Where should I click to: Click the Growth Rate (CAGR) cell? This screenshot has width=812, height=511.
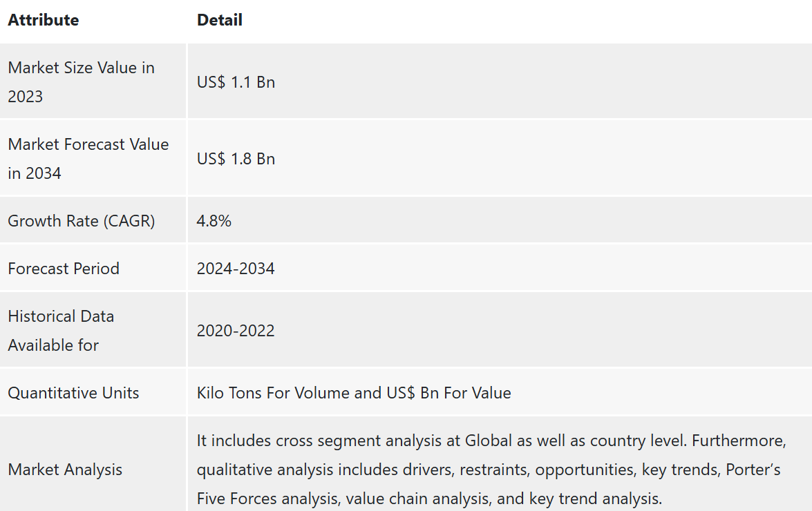[x=81, y=221]
